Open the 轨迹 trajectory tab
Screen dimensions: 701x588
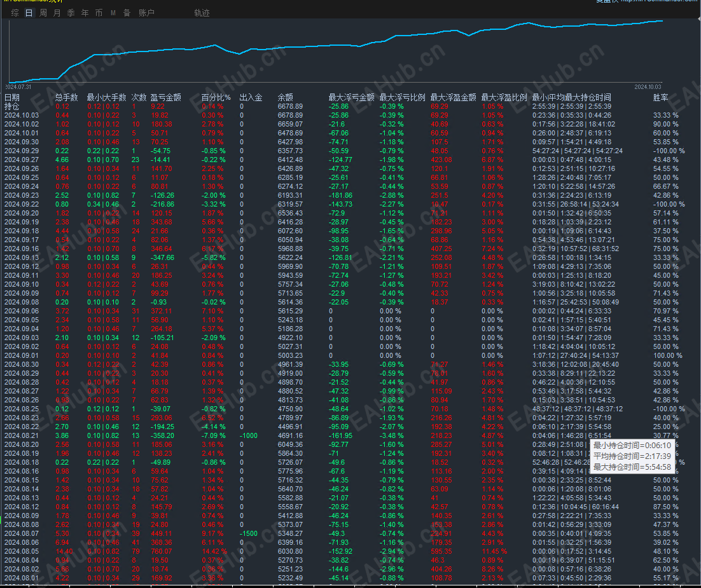pyautogui.click(x=202, y=13)
